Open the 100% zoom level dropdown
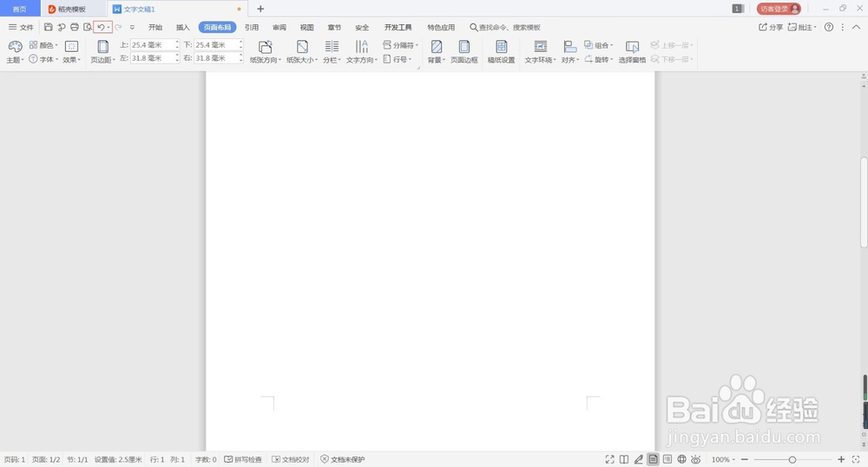This screenshot has height=467, width=868. pyautogui.click(x=723, y=459)
